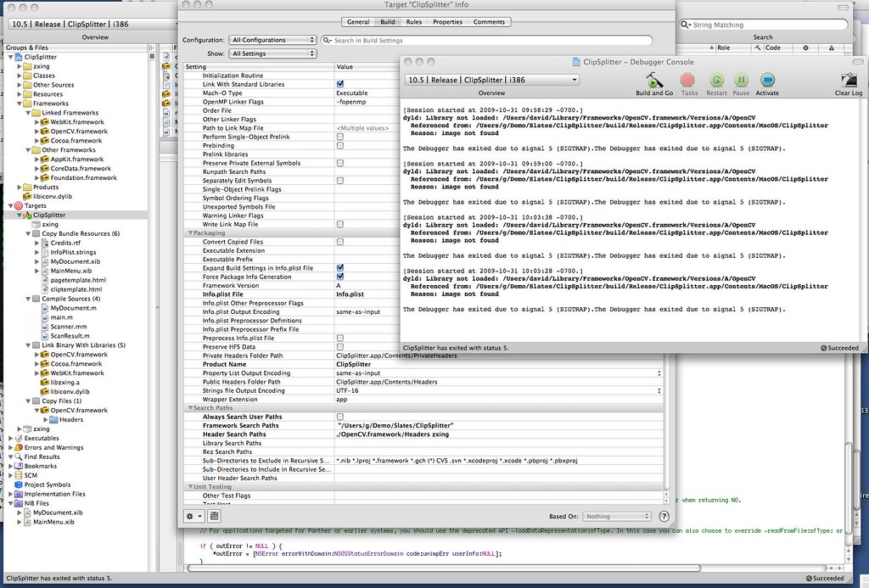
Task: Switch to the General tab
Action: click(358, 22)
